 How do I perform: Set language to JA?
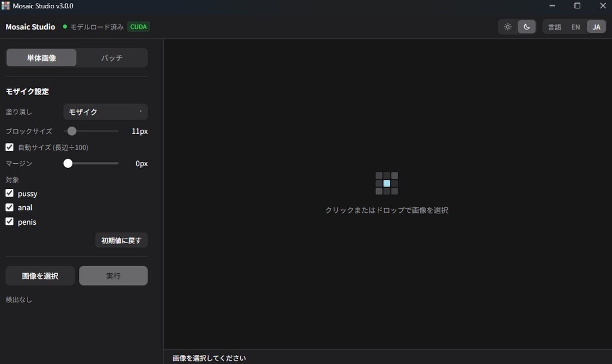[596, 27]
